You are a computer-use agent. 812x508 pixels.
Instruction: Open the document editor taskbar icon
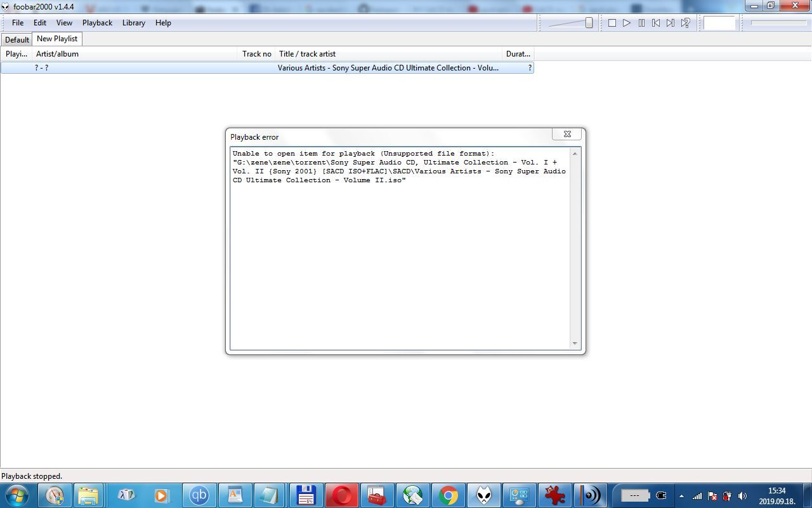point(235,495)
